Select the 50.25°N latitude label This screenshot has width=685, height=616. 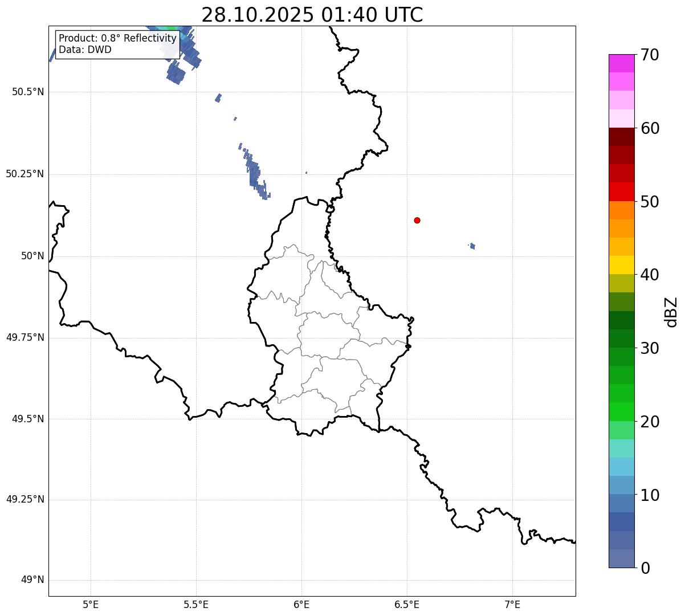point(25,174)
